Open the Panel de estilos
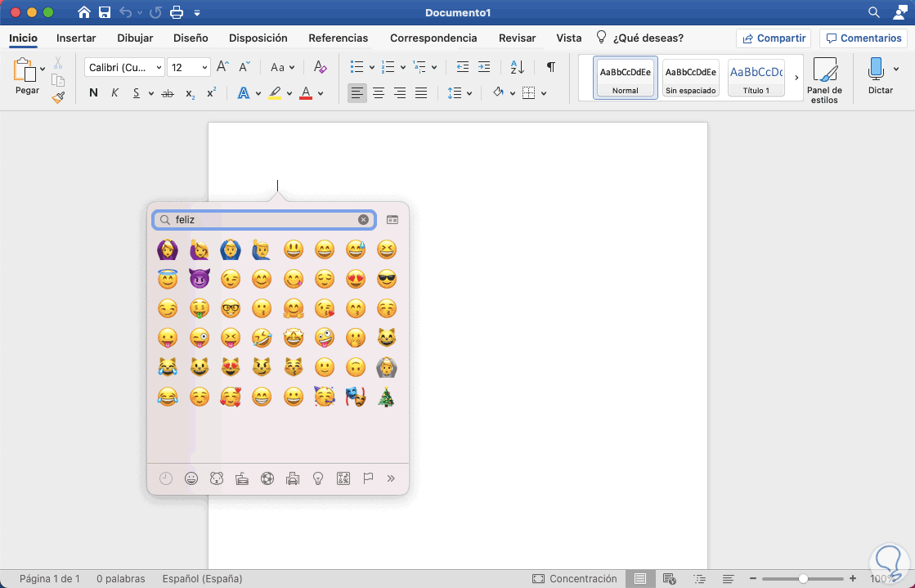The height and width of the screenshot is (588, 915). (x=824, y=80)
